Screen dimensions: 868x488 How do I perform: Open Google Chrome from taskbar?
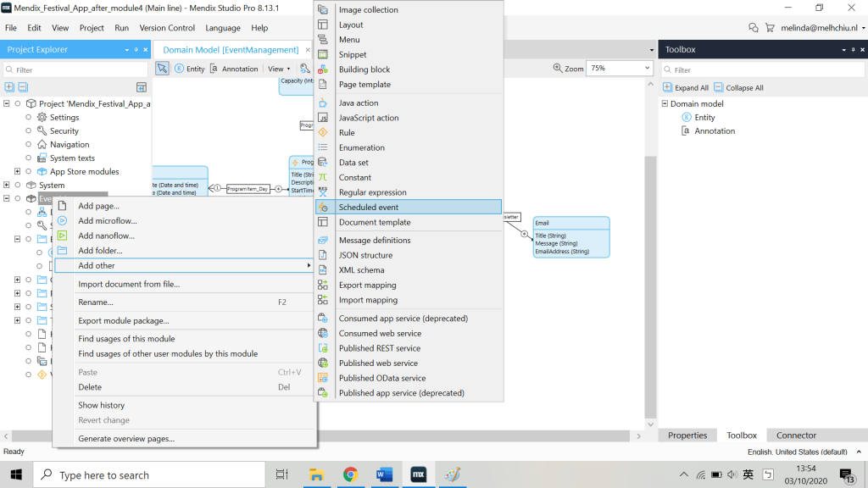pyautogui.click(x=350, y=474)
